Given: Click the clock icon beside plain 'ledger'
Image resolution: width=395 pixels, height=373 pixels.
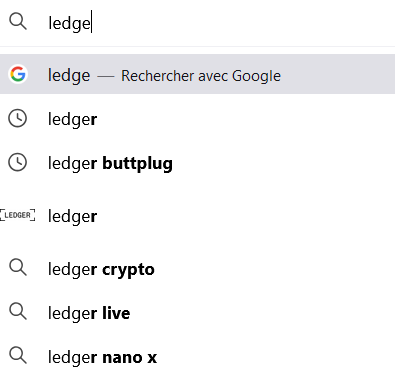Looking at the screenshot, I should (x=17, y=118).
